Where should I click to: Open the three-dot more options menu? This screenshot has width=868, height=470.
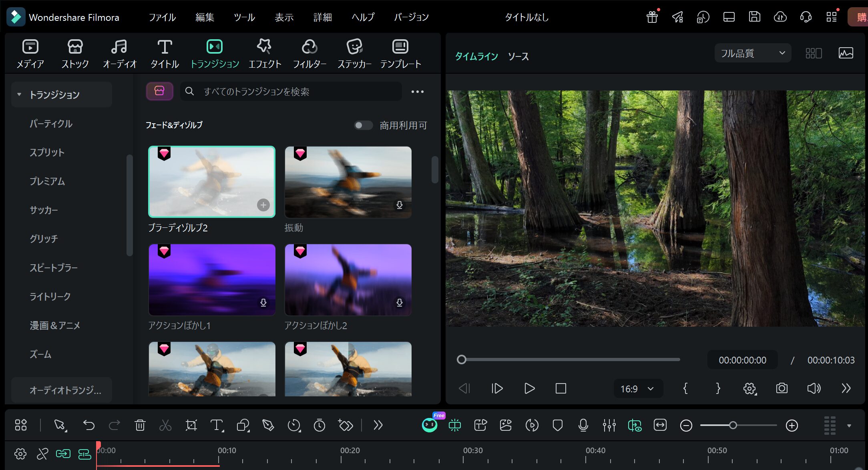pos(418,92)
